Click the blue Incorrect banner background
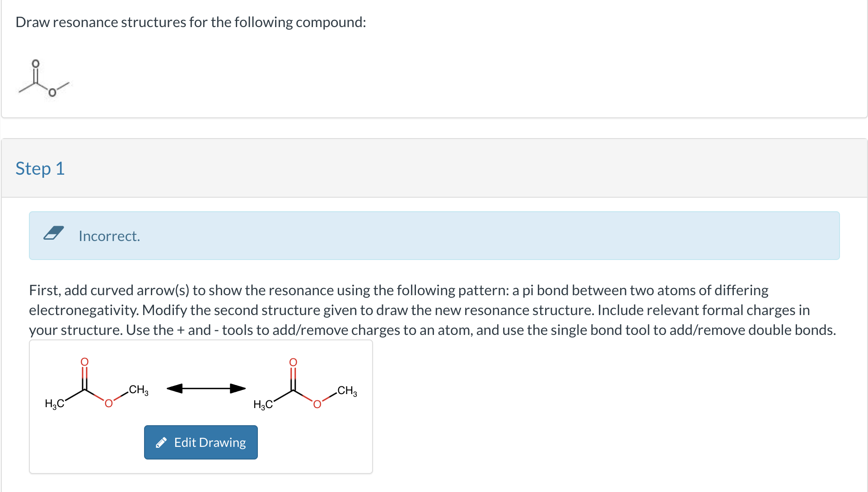Image resolution: width=868 pixels, height=492 pixels. 542,236
